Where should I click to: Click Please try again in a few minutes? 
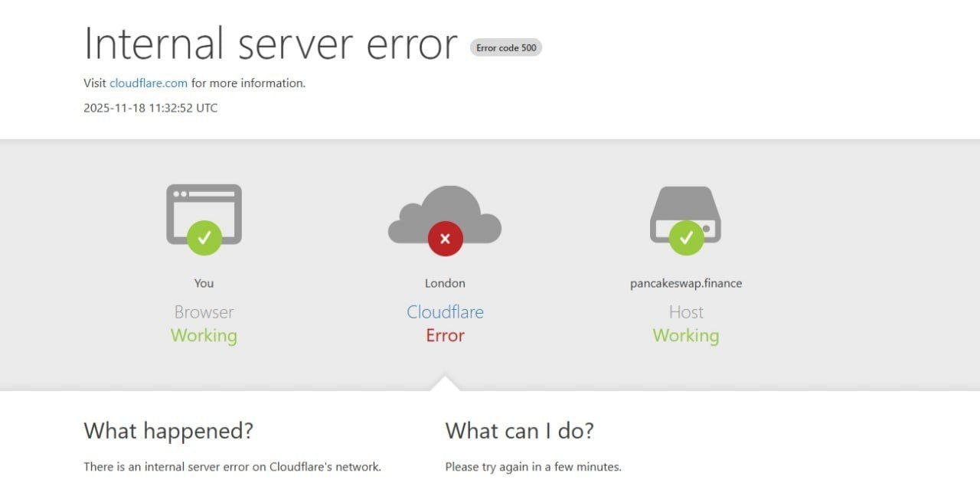pyautogui.click(x=533, y=466)
